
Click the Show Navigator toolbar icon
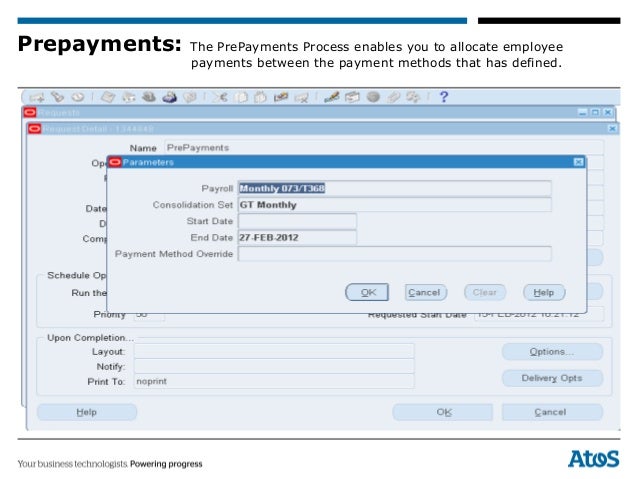(78, 97)
